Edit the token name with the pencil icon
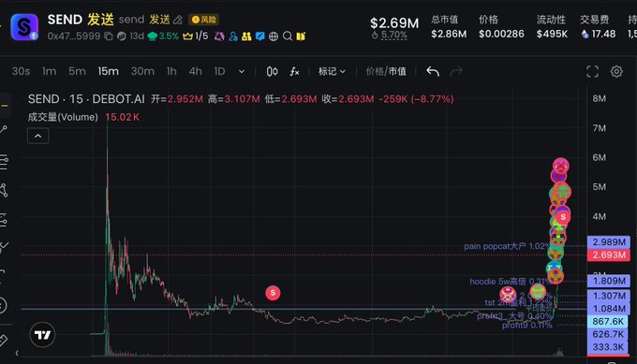The width and height of the screenshot is (637, 364). [178, 20]
